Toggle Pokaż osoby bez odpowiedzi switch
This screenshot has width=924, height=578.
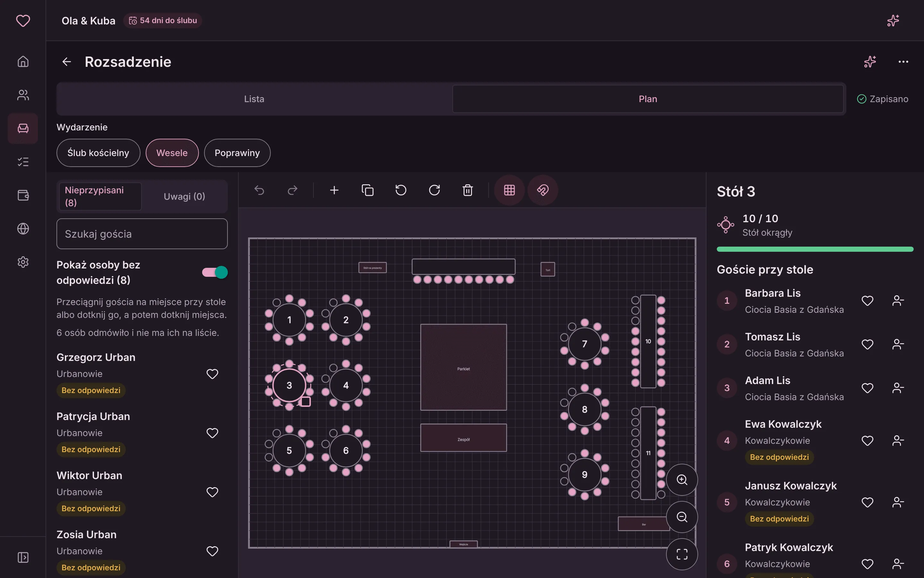[215, 272]
